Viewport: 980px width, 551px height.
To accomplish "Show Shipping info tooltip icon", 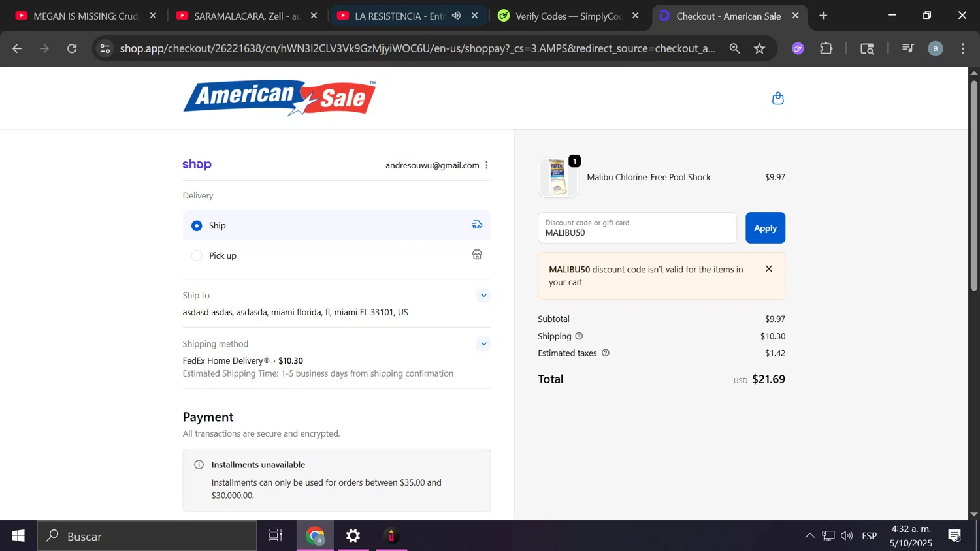I will (x=579, y=336).
